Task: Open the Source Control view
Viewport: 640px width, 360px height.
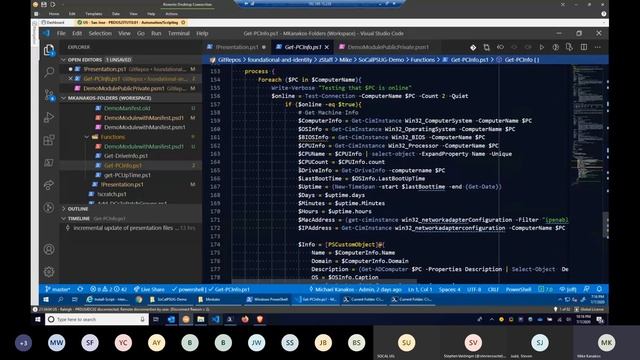Action: coord(49,95)
